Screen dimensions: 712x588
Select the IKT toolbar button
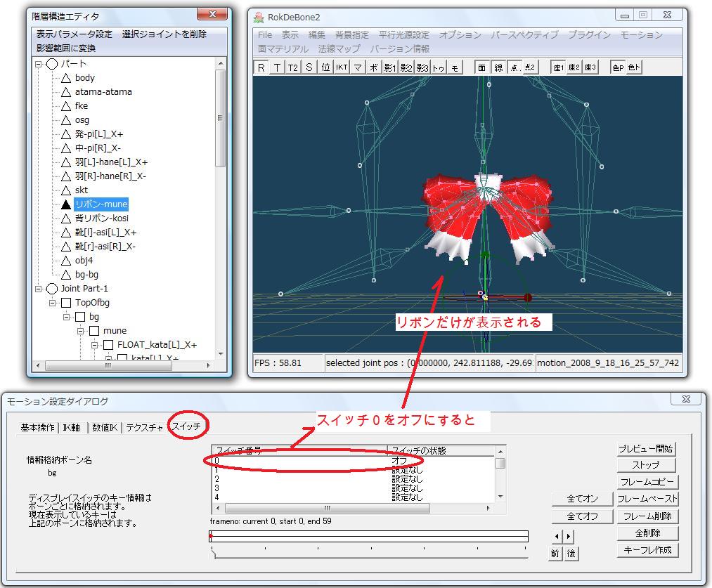(x=342, y=67)
